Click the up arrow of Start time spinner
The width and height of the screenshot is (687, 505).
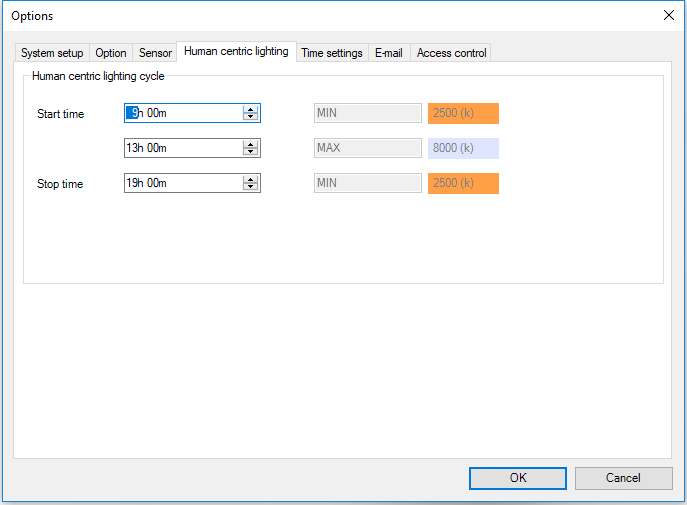point(251,109)
